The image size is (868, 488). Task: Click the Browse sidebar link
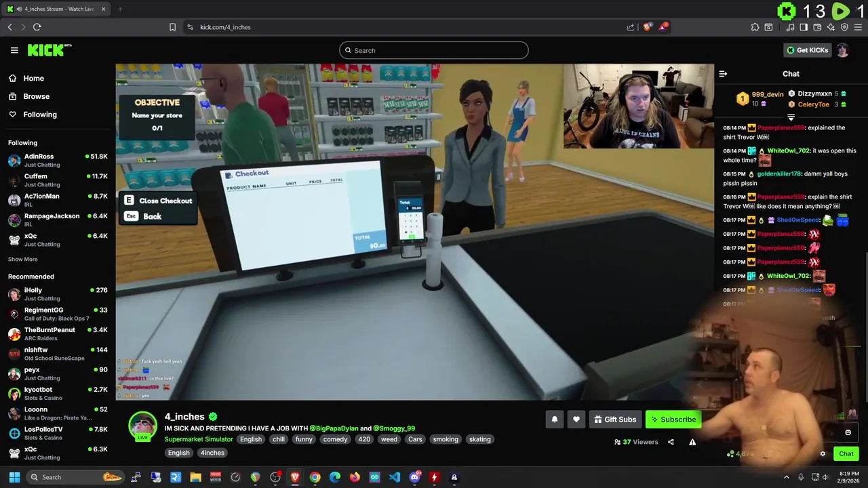pyautogui.click(x=37, y=96)
